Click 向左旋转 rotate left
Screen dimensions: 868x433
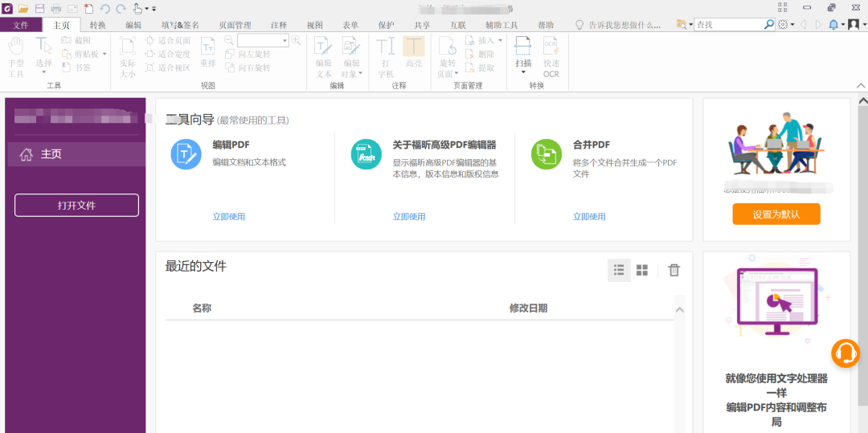(x=248, y=54)
